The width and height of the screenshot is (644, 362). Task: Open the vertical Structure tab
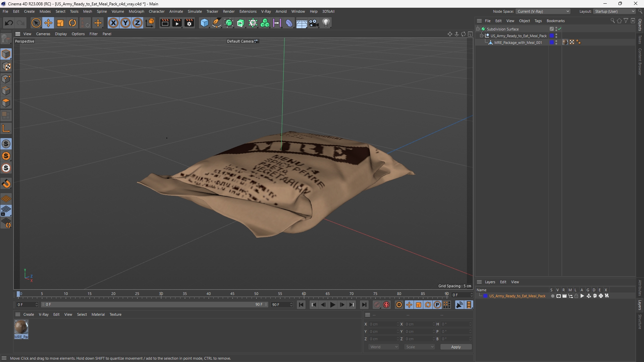tap(640, 321)
